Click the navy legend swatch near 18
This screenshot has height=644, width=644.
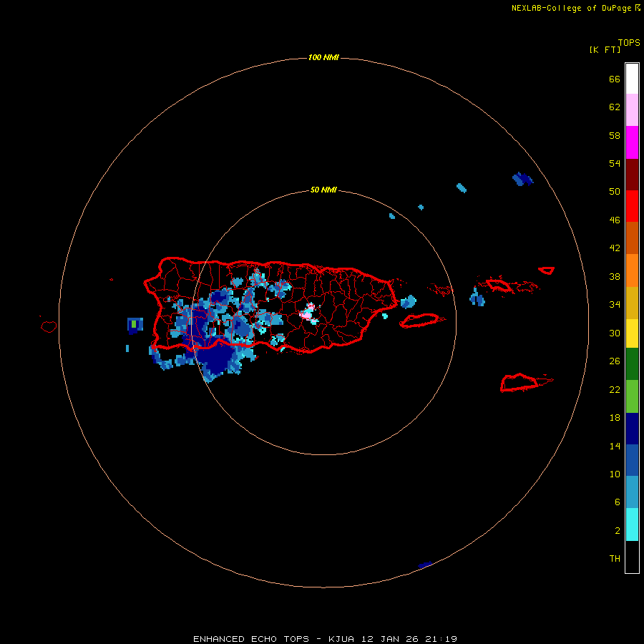tap(632, 429)
